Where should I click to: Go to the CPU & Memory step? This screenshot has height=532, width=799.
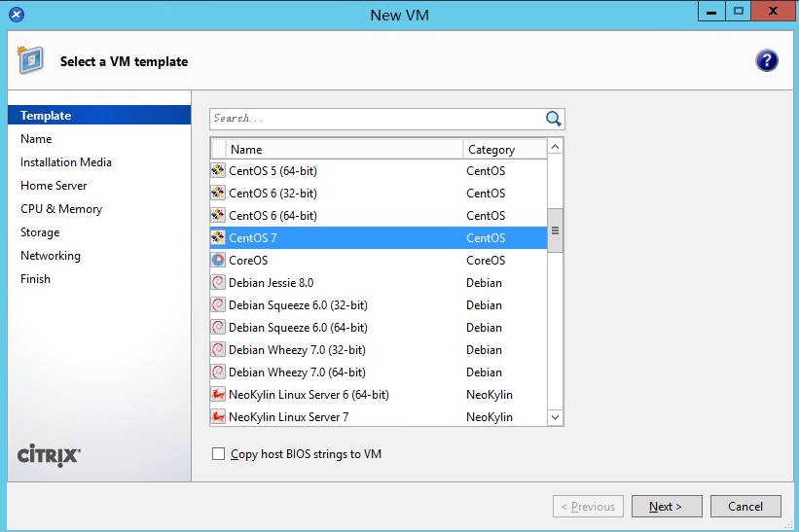[x=61, y=209]
